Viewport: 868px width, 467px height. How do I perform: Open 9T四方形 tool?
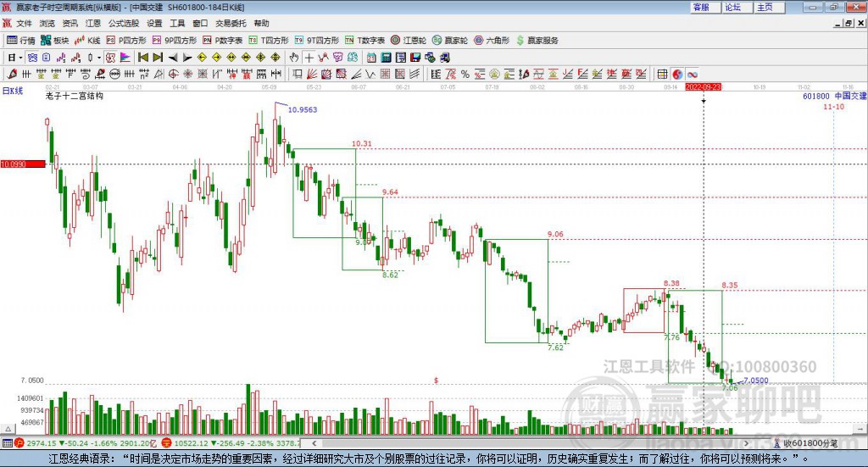(317, 41)
